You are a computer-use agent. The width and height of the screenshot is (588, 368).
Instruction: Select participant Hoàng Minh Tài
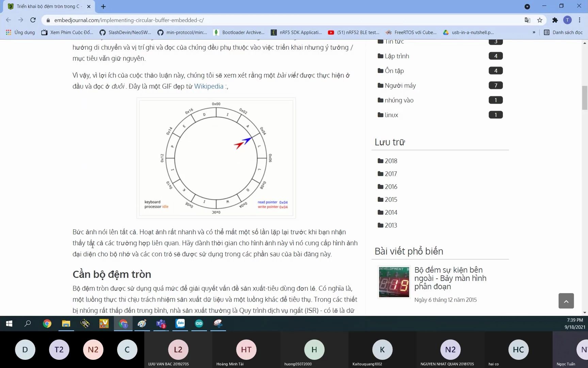pos(246,350)
